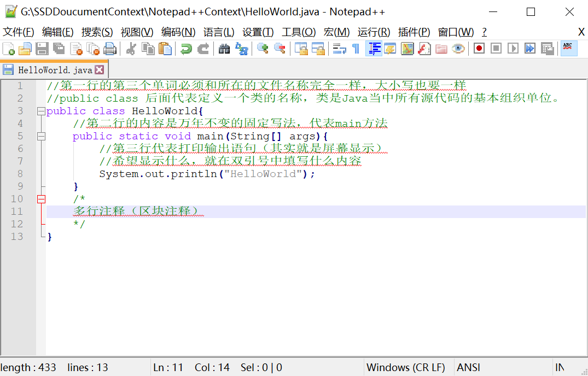Toggle the indent guide toolbar button
Image resolution: width=588 pixels, height=376 pixels.
pyautogui.click(x=374, y=49)
